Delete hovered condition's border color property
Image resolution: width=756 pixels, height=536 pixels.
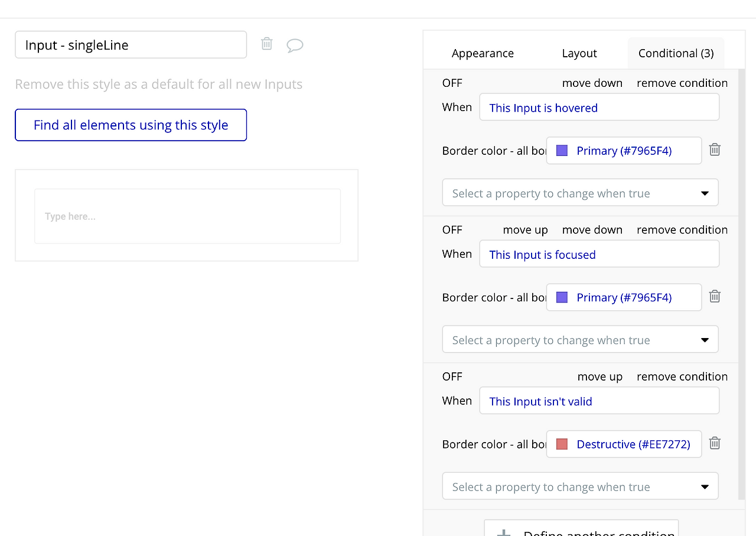click(x=715, y=150)
